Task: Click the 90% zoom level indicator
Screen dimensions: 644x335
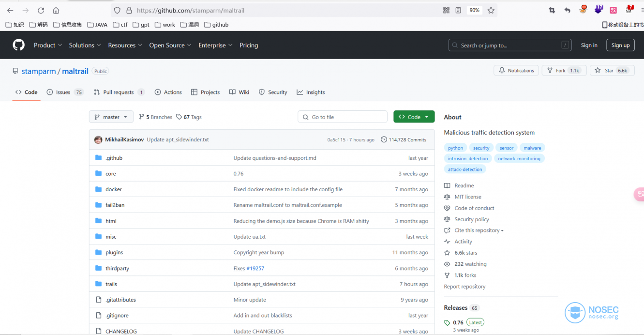Action: coord(474,10)
